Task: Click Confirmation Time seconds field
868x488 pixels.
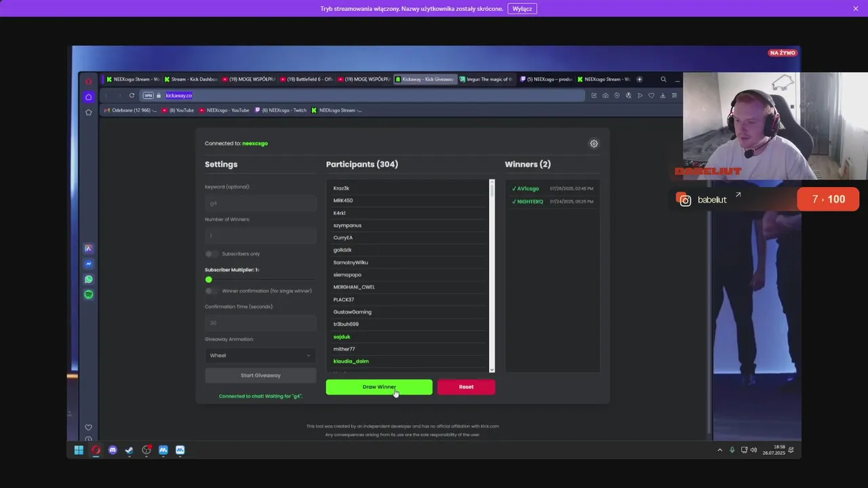Action: [x=260, y=323]
